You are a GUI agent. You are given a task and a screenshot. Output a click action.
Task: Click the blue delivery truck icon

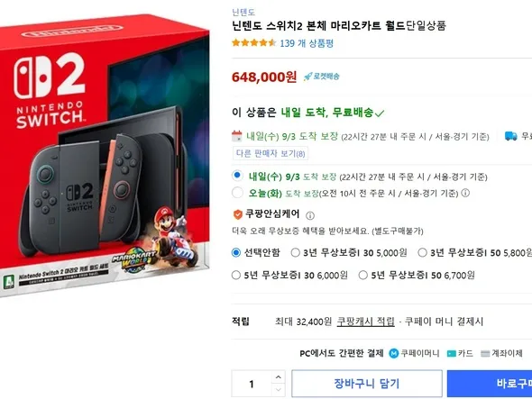pyautogui.click(x=511, y=136)
